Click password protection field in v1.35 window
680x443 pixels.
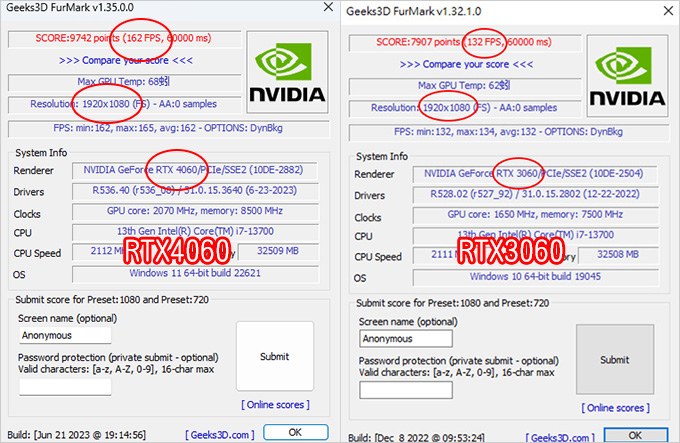65,387
